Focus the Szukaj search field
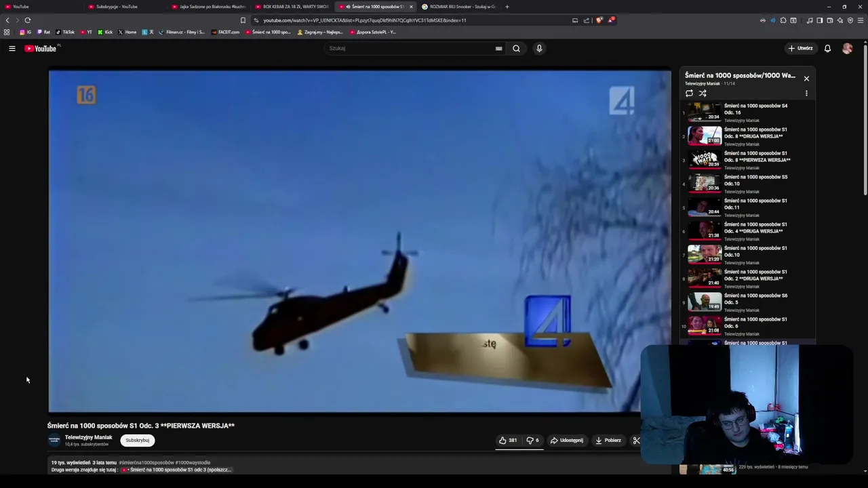This screenshot has width=868, height=488. tap(411, 48)
